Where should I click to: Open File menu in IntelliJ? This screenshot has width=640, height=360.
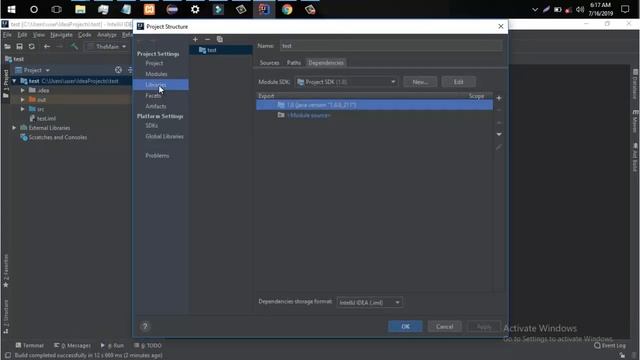tap(7, 35)
